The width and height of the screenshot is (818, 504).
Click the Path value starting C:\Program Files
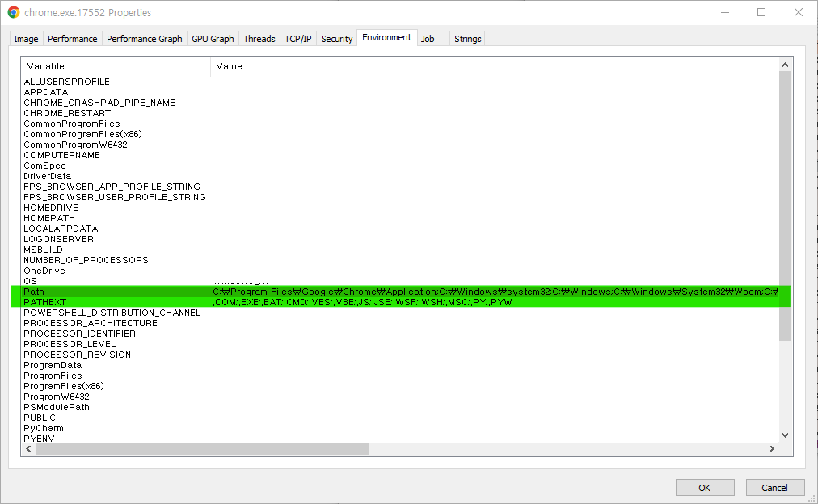coord(495,292)
